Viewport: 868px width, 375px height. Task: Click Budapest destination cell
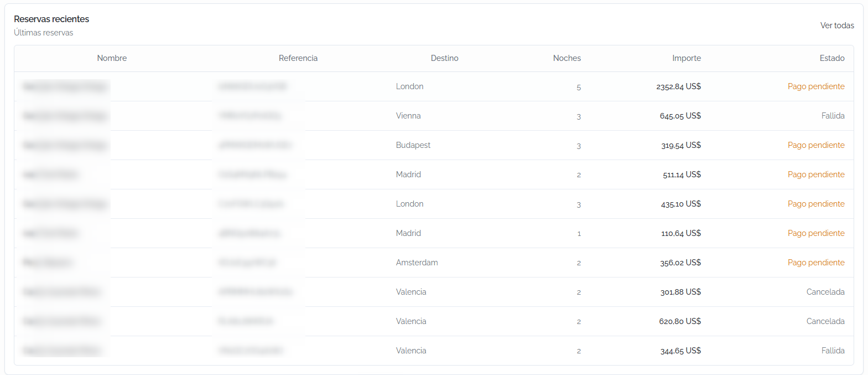pyautogui.click(x=413, y=145)
